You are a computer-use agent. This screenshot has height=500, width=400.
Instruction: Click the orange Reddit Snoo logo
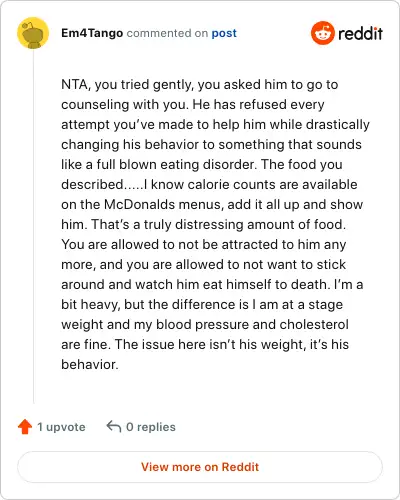coord(323,33)
